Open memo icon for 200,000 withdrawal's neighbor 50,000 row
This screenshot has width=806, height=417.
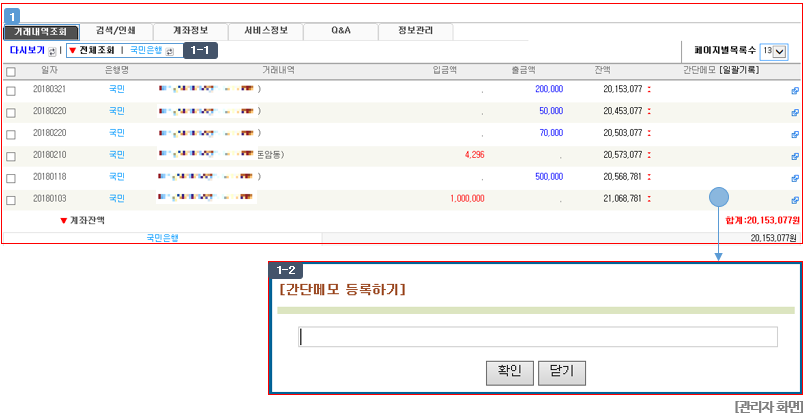[x=795, y=113]
